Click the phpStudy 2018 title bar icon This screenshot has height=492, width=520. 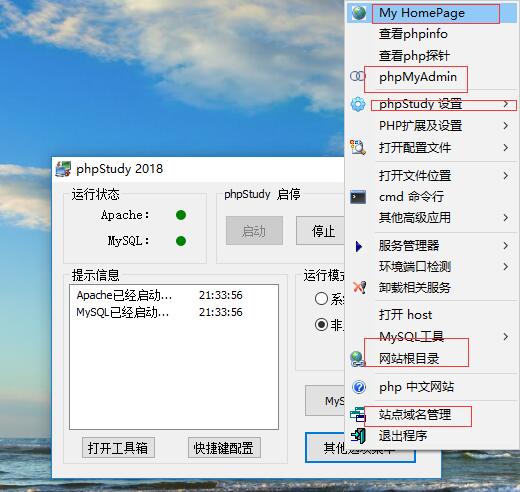63,169
